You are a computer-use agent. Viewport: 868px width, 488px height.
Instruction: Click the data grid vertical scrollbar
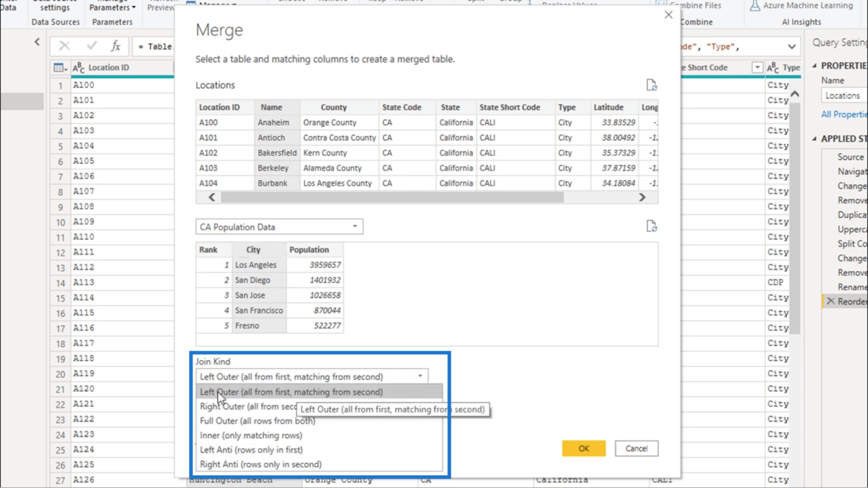(x=795, y=218)
